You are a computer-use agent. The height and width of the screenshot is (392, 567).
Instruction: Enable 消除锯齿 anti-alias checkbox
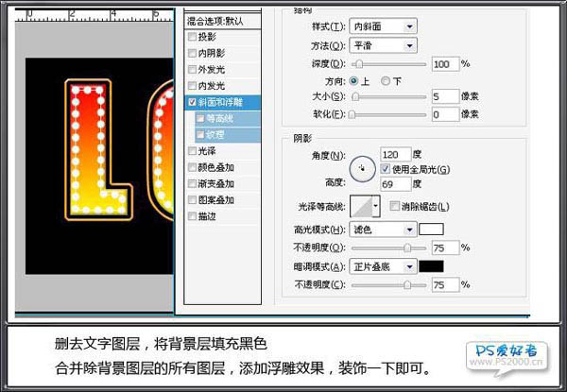(x=393, y=206)
